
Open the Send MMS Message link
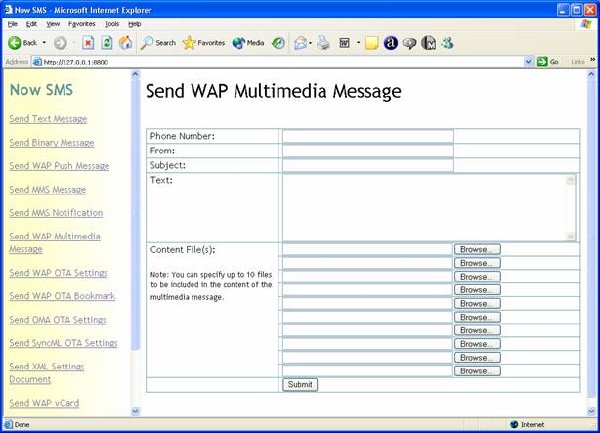[47, 190]
